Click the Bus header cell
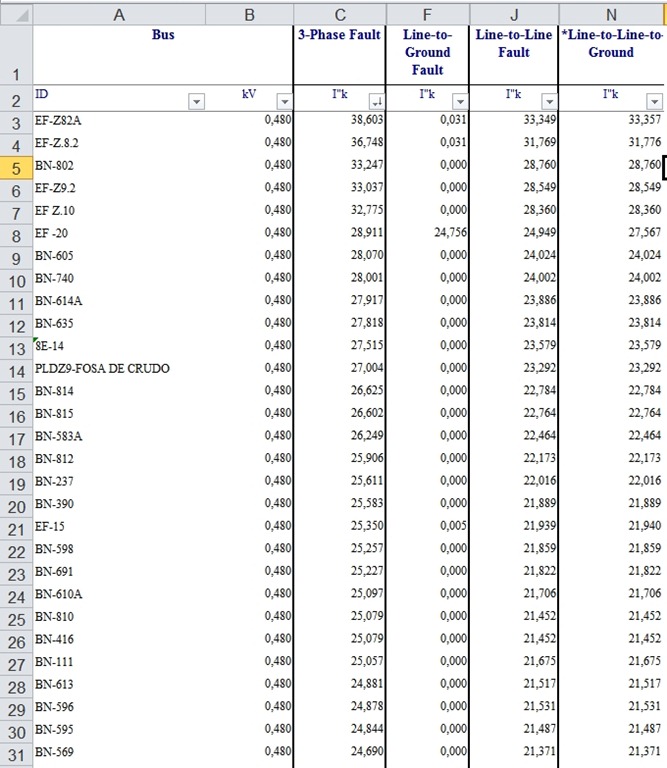667x768 pixels. click(163, 55)
